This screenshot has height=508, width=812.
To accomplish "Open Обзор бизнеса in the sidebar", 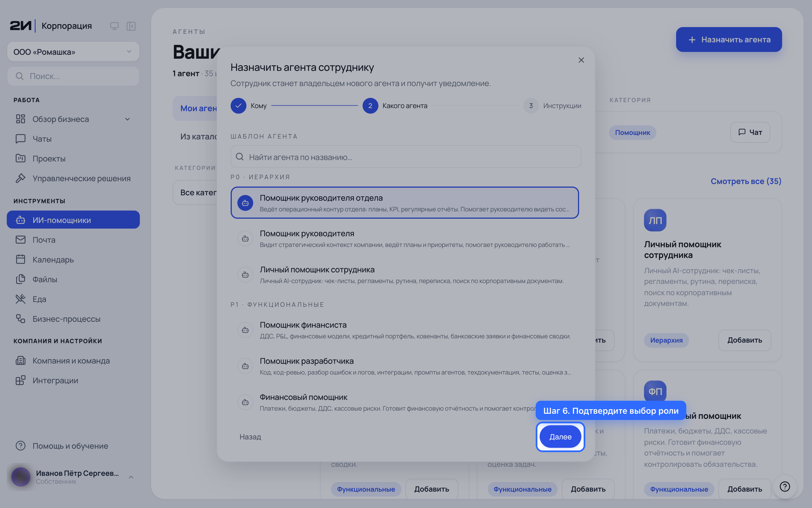I will pos(73,119).
